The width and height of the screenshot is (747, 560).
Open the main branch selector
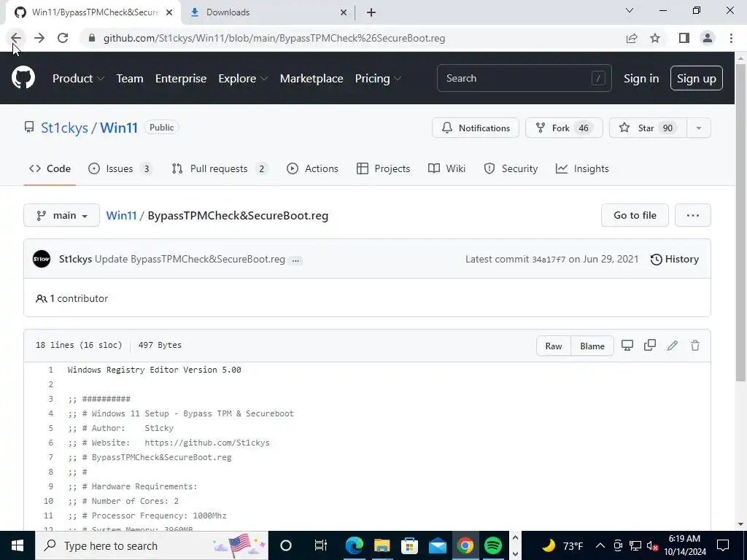click(x=61, y=215)
